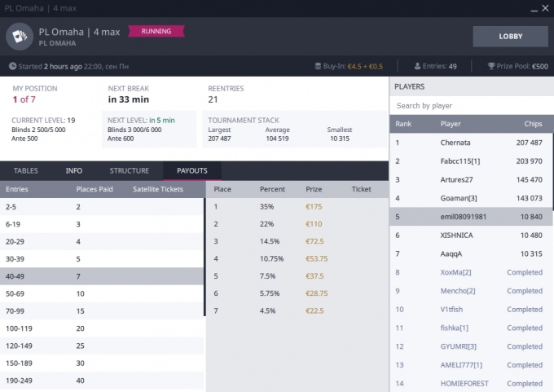Click the €37.5 prize value

coord(314,275)
